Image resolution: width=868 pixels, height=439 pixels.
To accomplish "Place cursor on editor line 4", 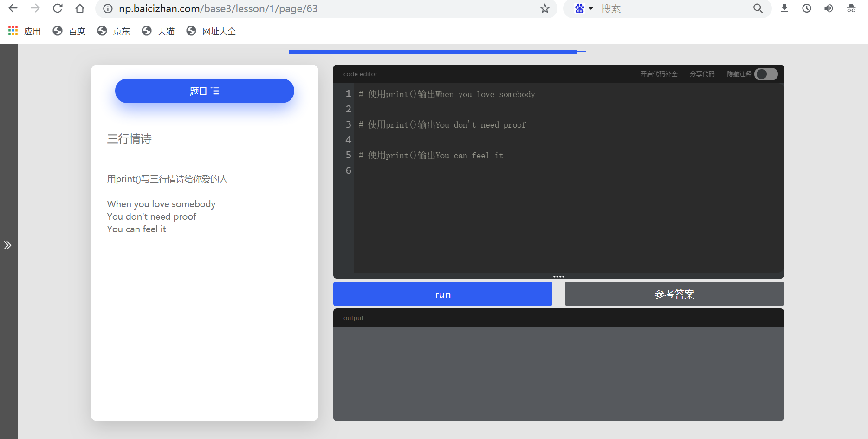I will [x=569, y=140].
